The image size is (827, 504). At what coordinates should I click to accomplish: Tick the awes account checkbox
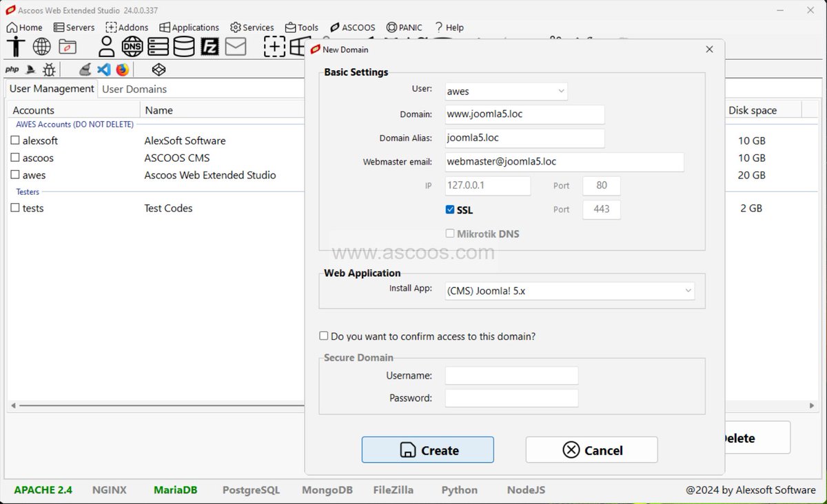(x=15, y=175)
